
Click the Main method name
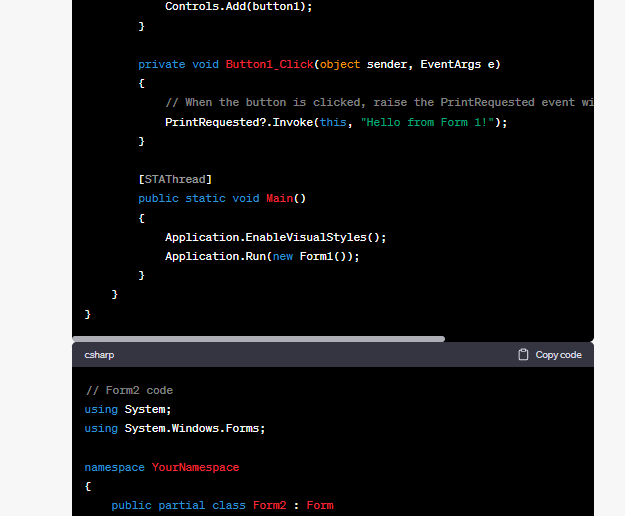[279, 198]
